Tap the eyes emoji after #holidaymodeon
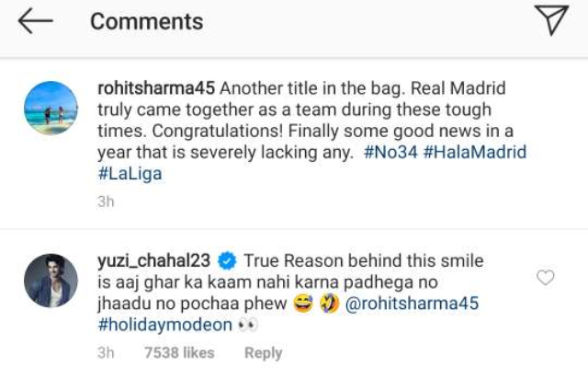Image resolution: width=588 pixels, height=368 pixels. click(x=249, y=325)
